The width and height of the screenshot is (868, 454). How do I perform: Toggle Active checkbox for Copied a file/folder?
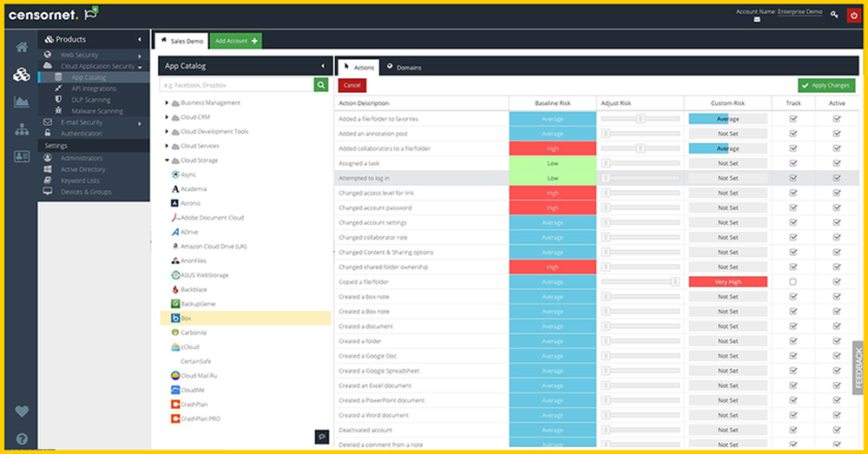(x=837, y=282)
